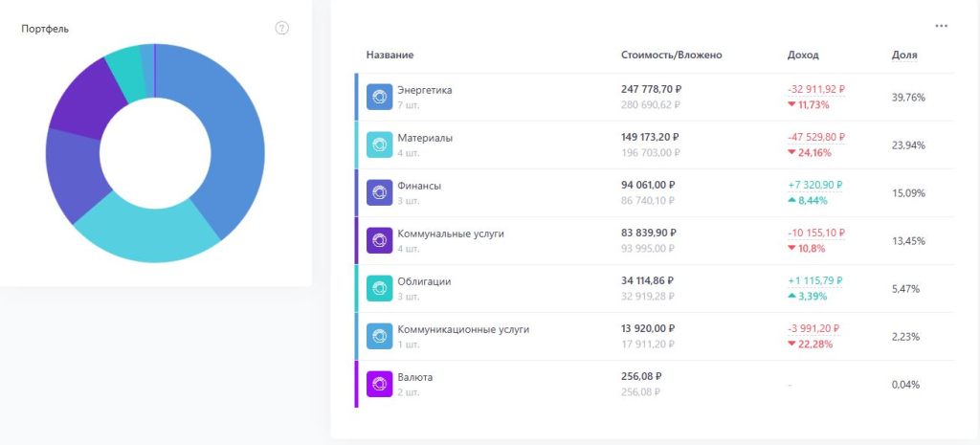Open the three-dots options menu

click(x=941, y=26)
